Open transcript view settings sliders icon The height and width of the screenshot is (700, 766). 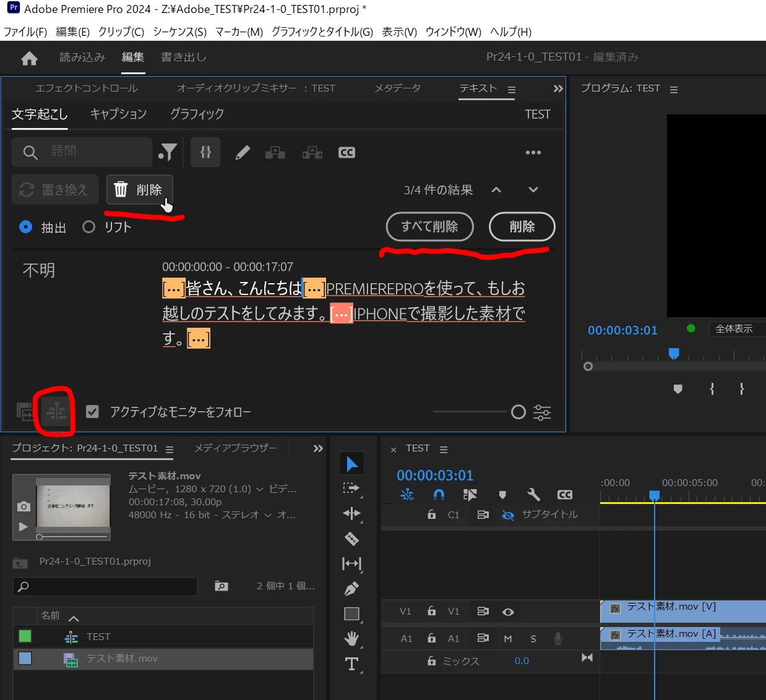542,412
